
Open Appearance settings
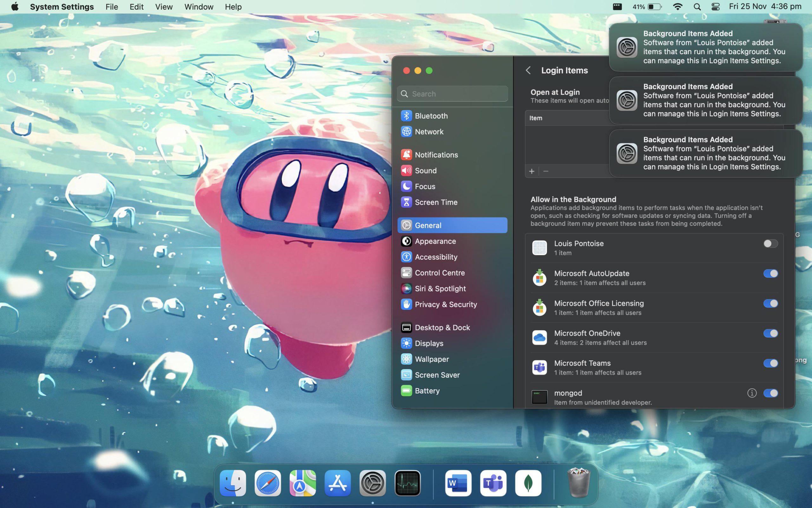[x=452, y=241]
